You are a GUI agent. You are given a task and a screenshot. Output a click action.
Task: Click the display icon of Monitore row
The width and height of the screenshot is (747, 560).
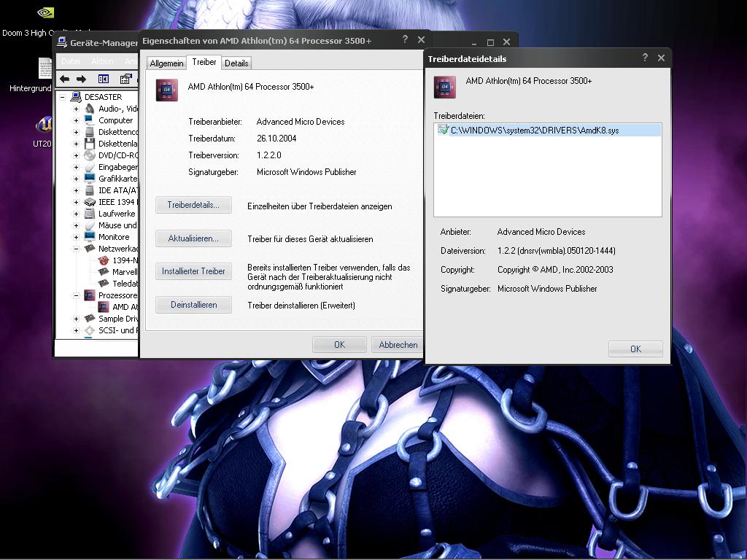[x=90, y=237]
